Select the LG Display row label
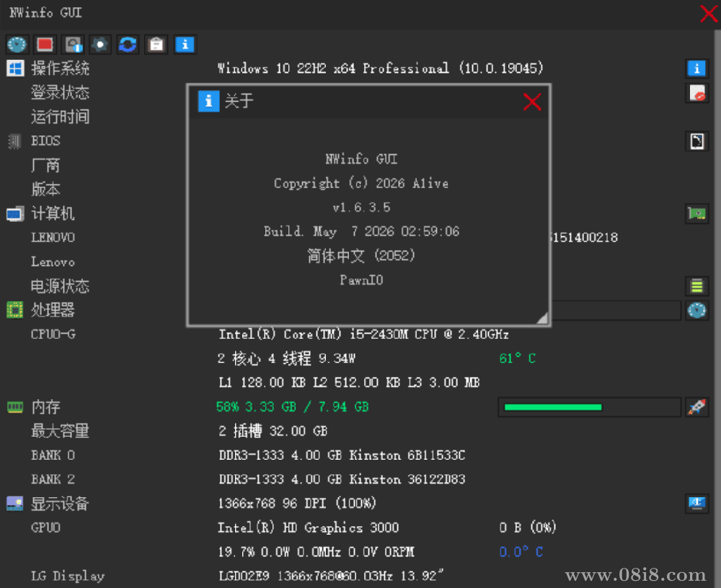721x588 pixels. point(68,576)
